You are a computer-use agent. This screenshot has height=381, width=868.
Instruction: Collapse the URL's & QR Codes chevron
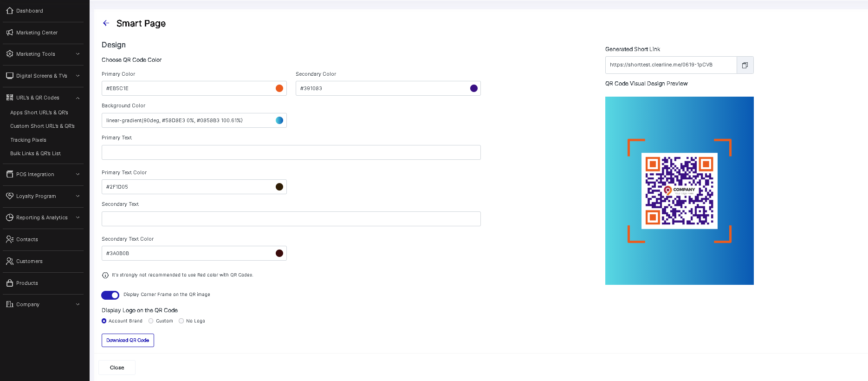click(x=78, y=98)
